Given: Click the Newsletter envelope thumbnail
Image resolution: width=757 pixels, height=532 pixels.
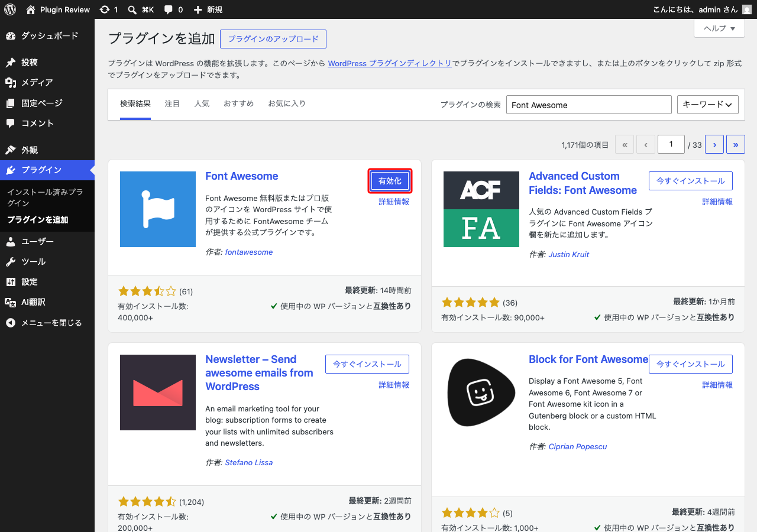Looking at the screenshot, I should click(x=158, y=392).
